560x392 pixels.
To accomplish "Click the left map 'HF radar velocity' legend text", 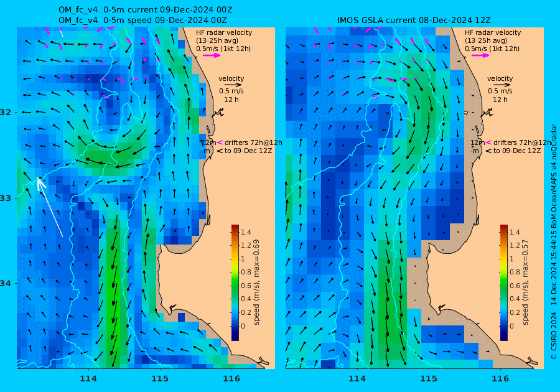I will (x=224, y=32).
